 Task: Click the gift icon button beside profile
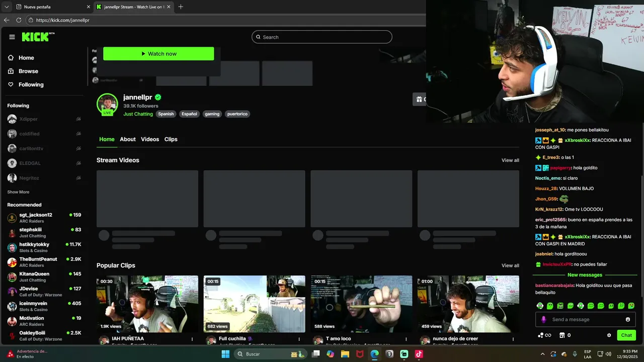click(x=420, y=99)
